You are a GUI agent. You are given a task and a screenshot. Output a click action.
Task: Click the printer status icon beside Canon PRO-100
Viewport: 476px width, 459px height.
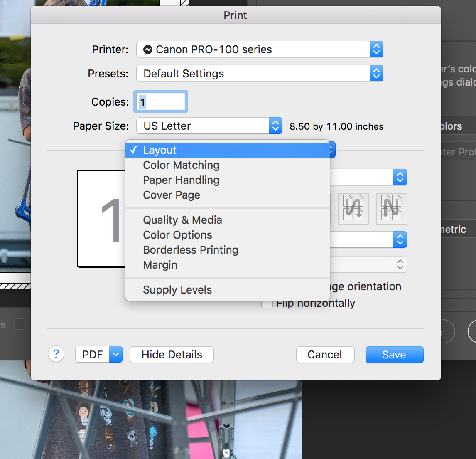coord(148,49)
